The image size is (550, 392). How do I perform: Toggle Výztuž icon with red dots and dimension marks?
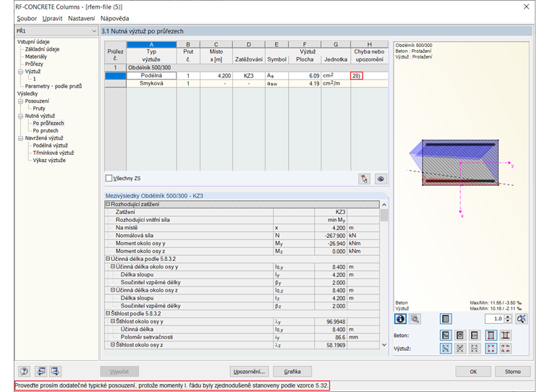505,348
